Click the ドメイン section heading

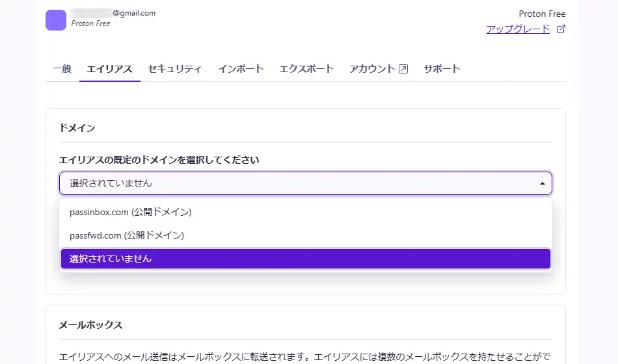[77, 128]
